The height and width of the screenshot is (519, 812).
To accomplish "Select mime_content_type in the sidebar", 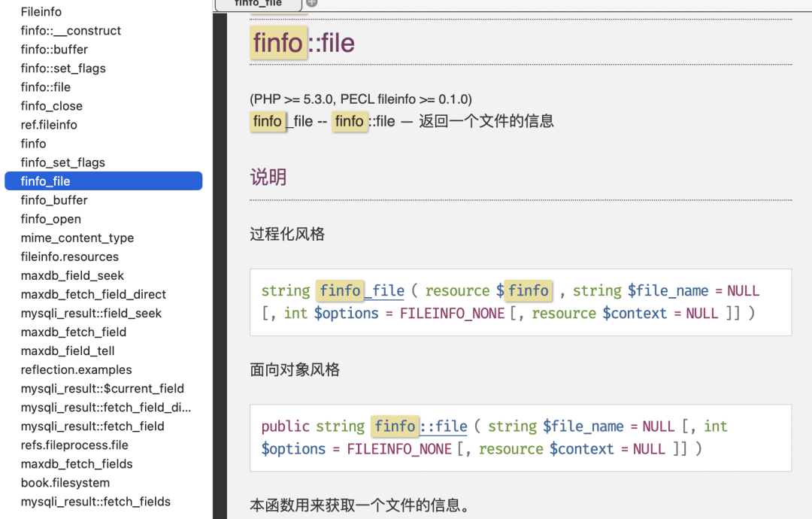I will click(77, 237).
